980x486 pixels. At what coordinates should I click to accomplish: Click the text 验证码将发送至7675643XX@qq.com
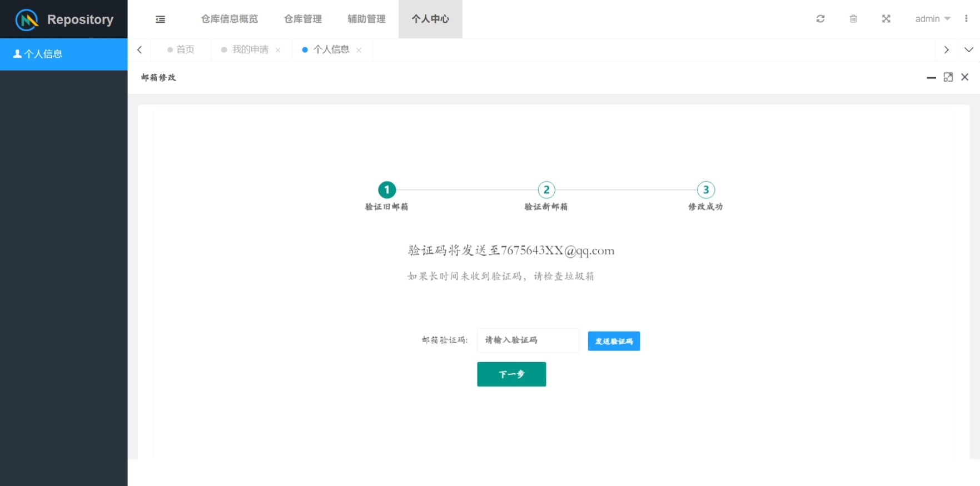pos(511,250)
